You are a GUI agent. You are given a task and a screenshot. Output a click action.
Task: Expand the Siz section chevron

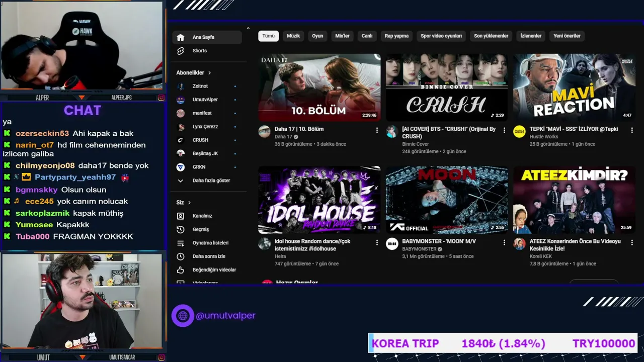(189, 203)
